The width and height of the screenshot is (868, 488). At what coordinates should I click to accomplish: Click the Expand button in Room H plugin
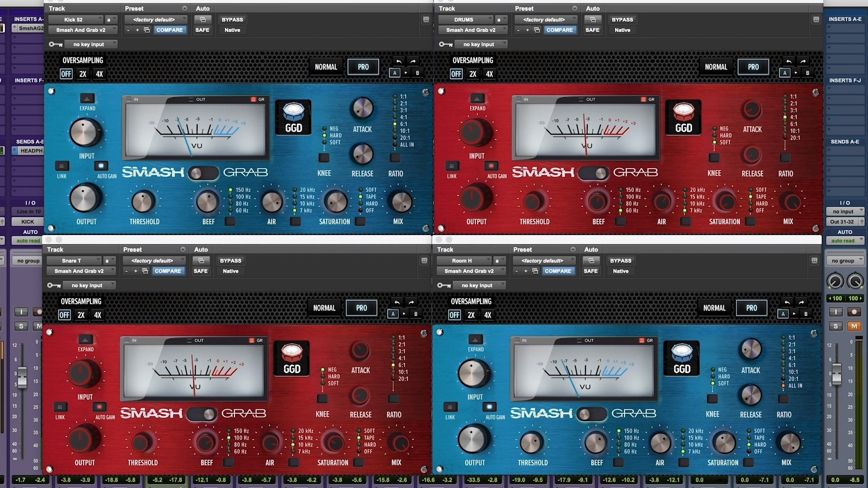(x=476, y=339)
